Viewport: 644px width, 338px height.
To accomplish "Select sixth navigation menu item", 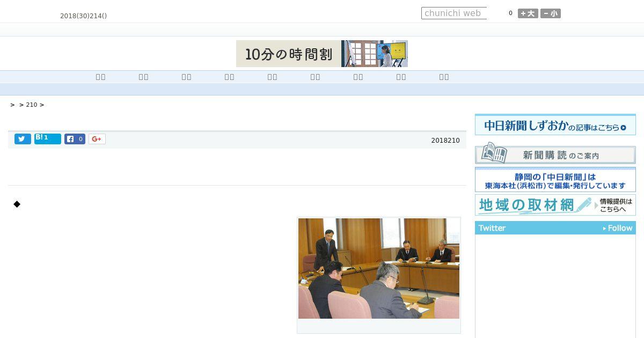I will 316,77.
